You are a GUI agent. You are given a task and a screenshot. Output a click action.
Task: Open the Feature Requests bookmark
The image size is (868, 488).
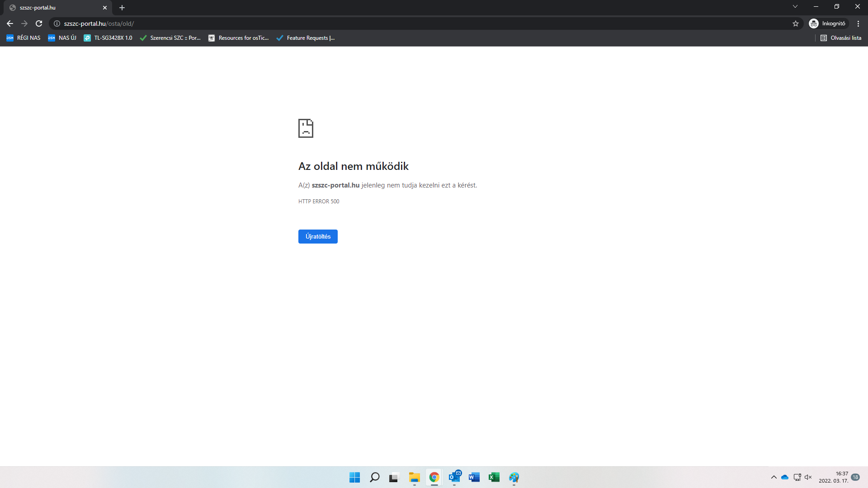306,38
